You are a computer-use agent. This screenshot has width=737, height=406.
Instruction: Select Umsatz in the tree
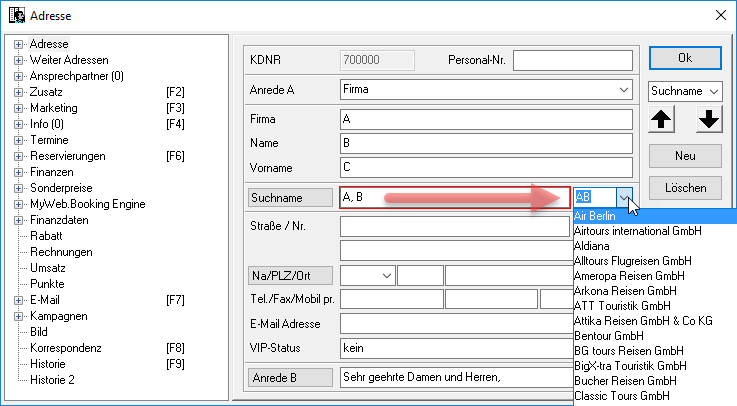tap(47, 268)
